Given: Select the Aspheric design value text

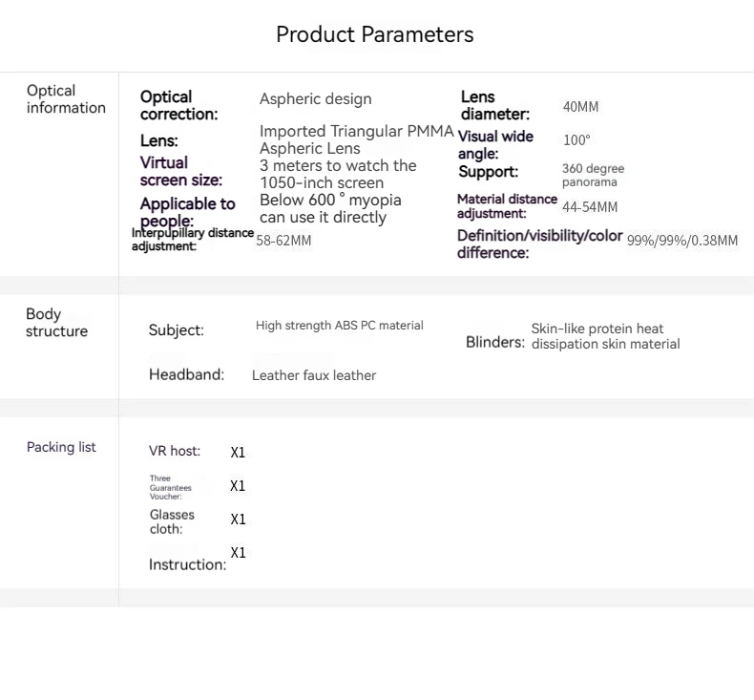Looking at the screenshot, I should click(x=315, y=98).
